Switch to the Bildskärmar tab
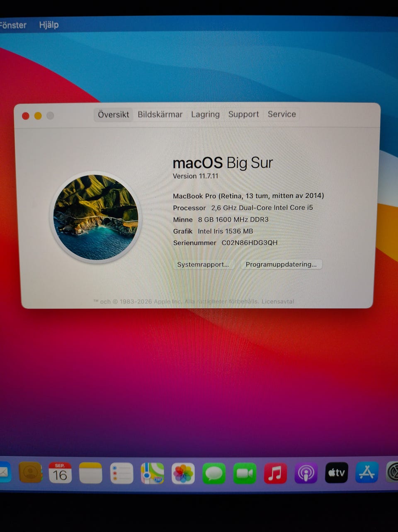The width and height of the screenshot is (398, 532). tap(160, 114)
